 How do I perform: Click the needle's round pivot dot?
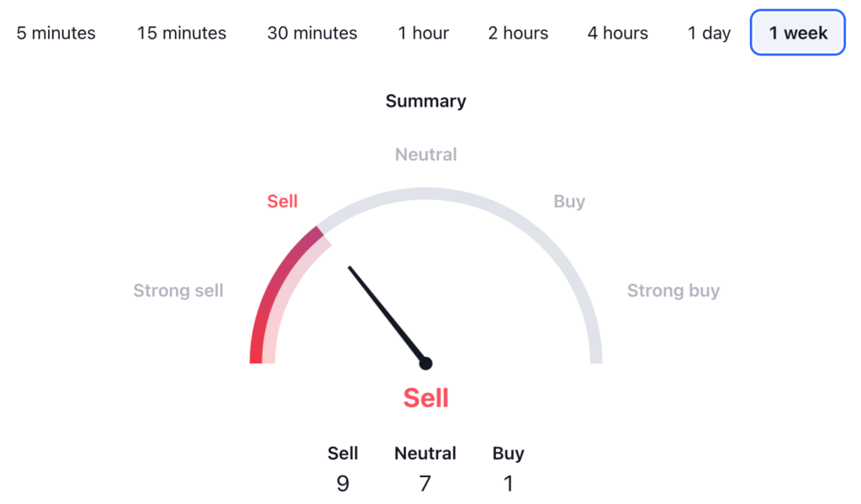point(425,364)
